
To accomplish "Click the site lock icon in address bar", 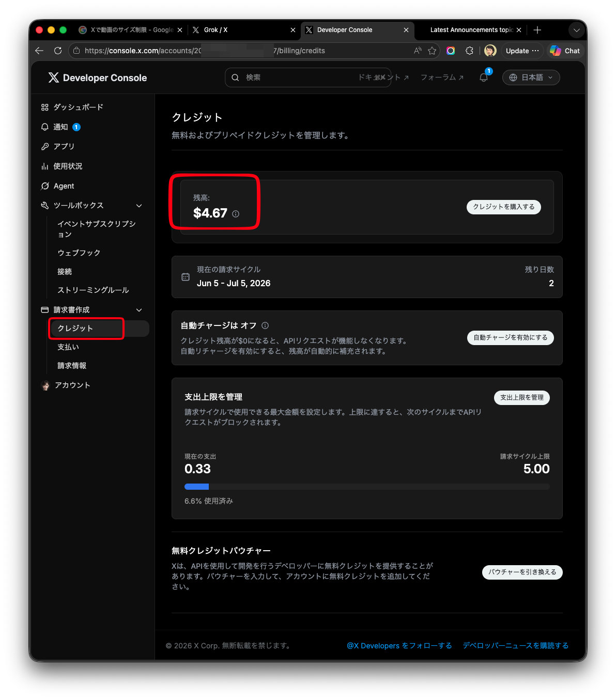I will pyautogui.click(x=76, y=51).
